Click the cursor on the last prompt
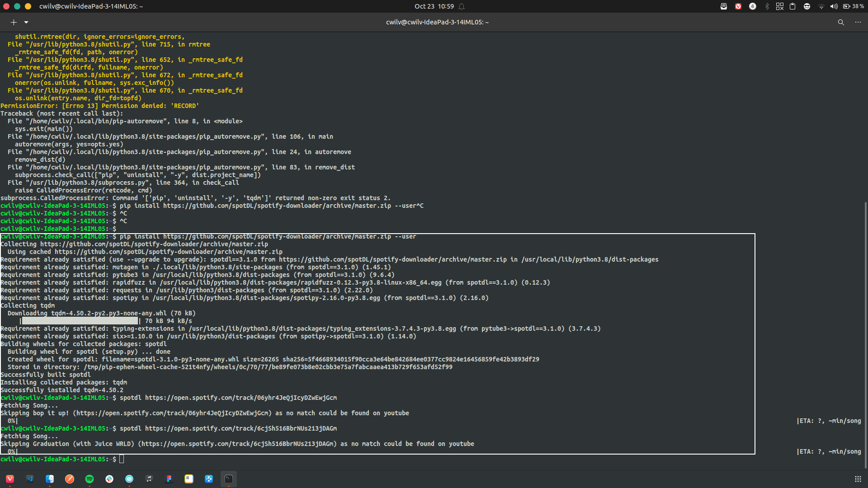This screenshot has height=488, width=868. click(122, 459)
